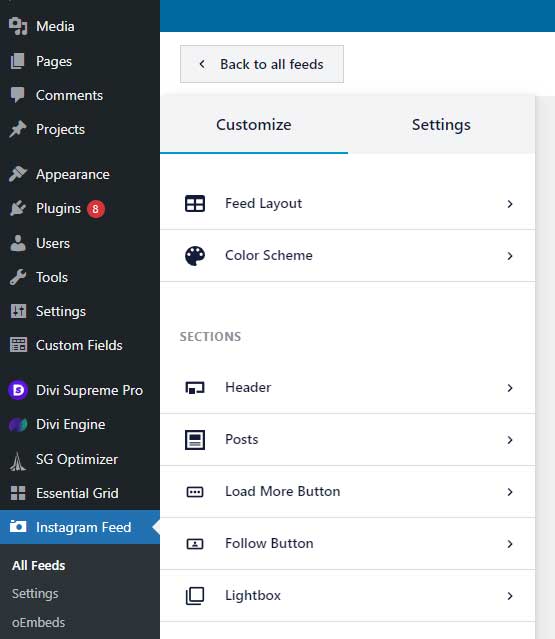The width and height of the screenshot is (555, 639).
Task: Select Instagram Feed menu item
Action: coord(80,527)
